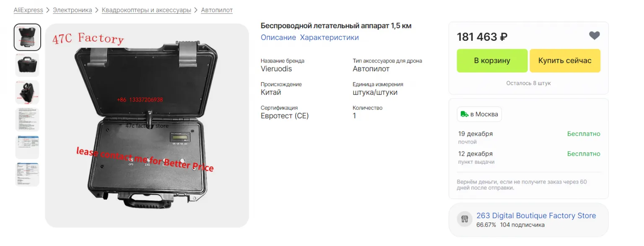Open the Электроника breadcrumb category
The width and height of the screenshot is (644, 246).
point(72,10)
